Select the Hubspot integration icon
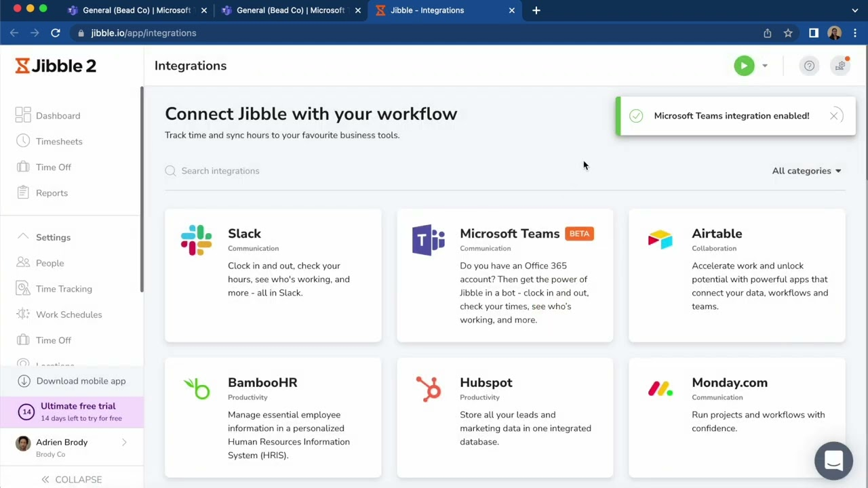868x488 pixels. tap(428, 389)
